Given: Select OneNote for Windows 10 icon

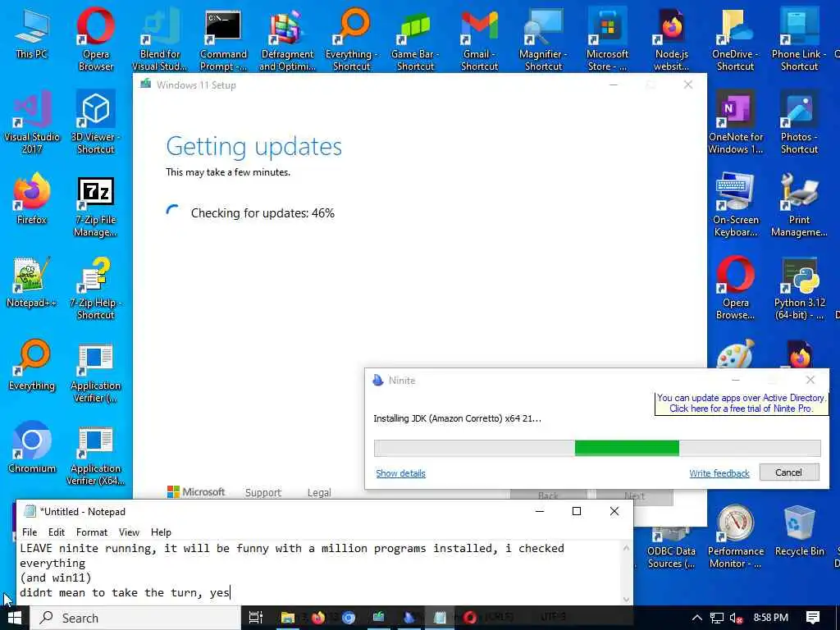Looking at the screenshot, I should point(735,121).
